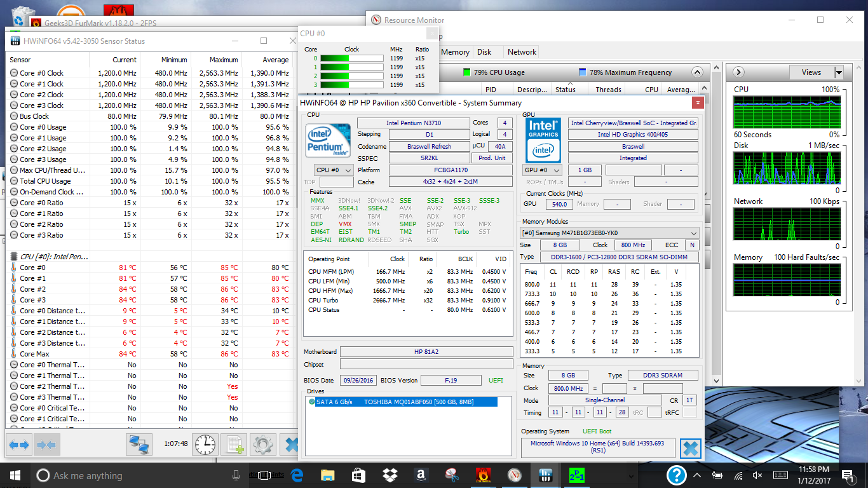868x488 pixels.
Task: Click the clock reset icon in HWiNFO
Action: pyautogui.click(x=205, y=445)
